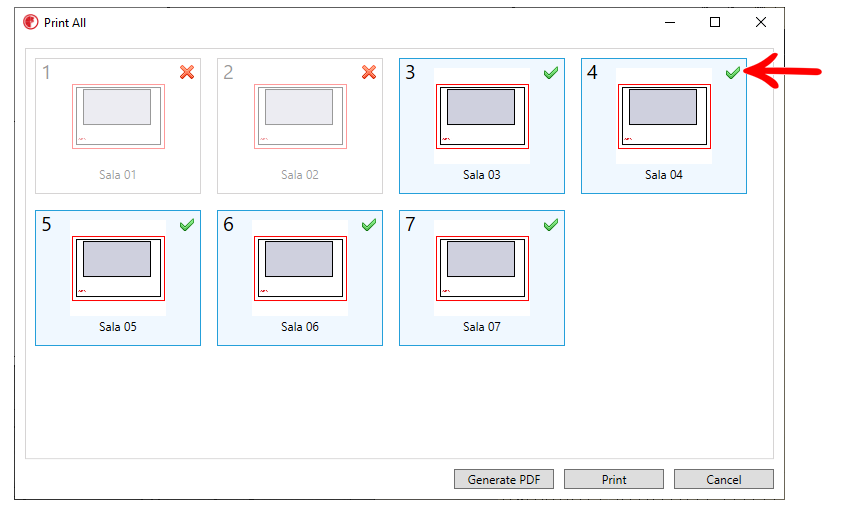The height and width of the screenshot is (512, 851).
Task: Toggle the red X on Sala 02
Action: 369,72
